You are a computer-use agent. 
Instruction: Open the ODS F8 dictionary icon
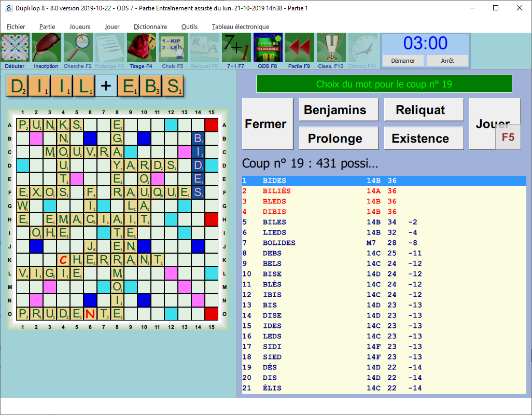(268, 48)
